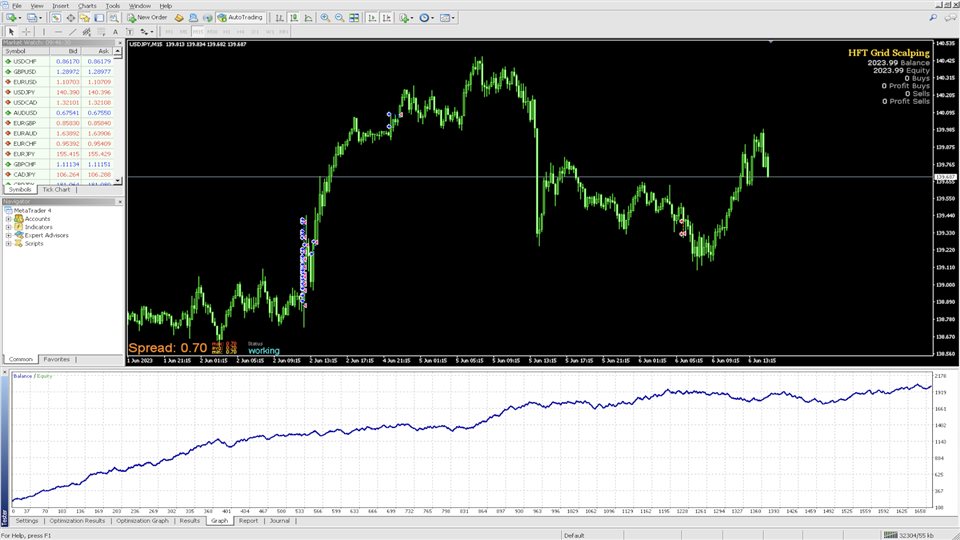
Task: Expand the Accounts tree node
Action: tap(8, 219)
